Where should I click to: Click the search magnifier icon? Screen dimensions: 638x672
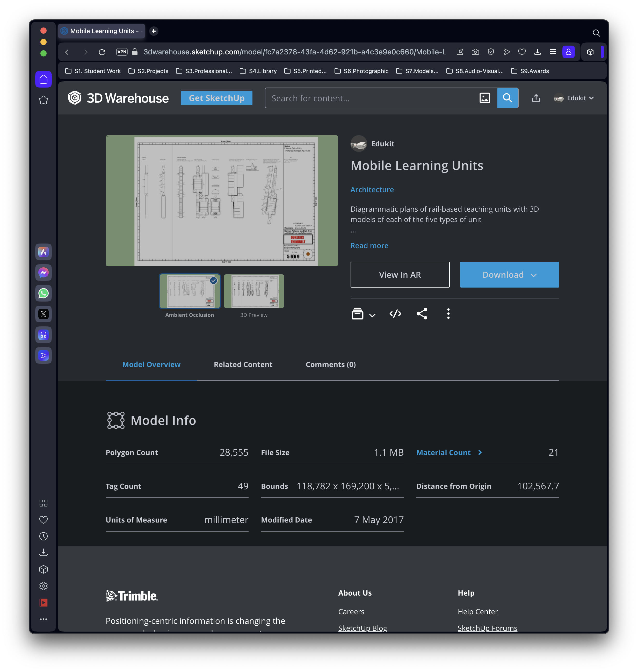point(508,98)
